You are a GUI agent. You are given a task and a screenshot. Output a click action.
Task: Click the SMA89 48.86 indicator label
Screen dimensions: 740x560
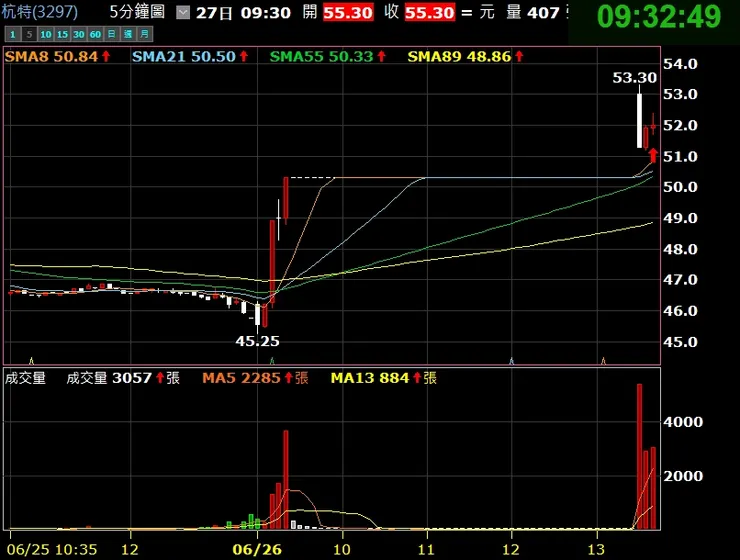coord(465,57)
